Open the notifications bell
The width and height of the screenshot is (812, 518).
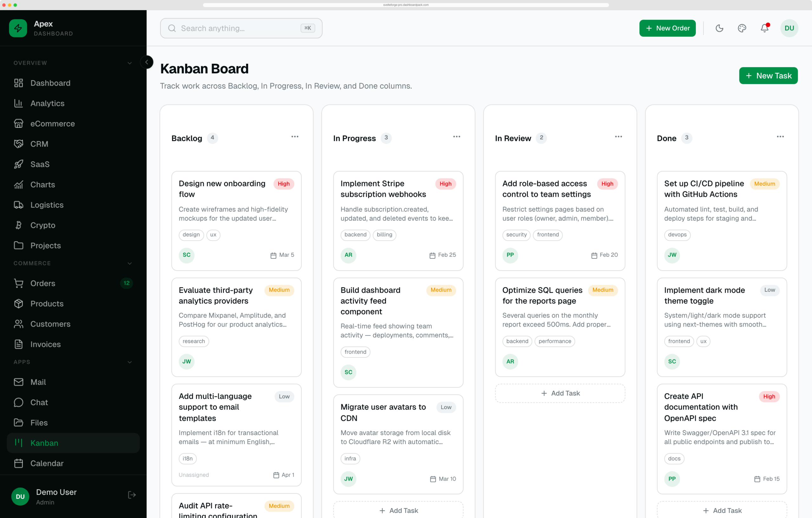click(x=764, y=28)
